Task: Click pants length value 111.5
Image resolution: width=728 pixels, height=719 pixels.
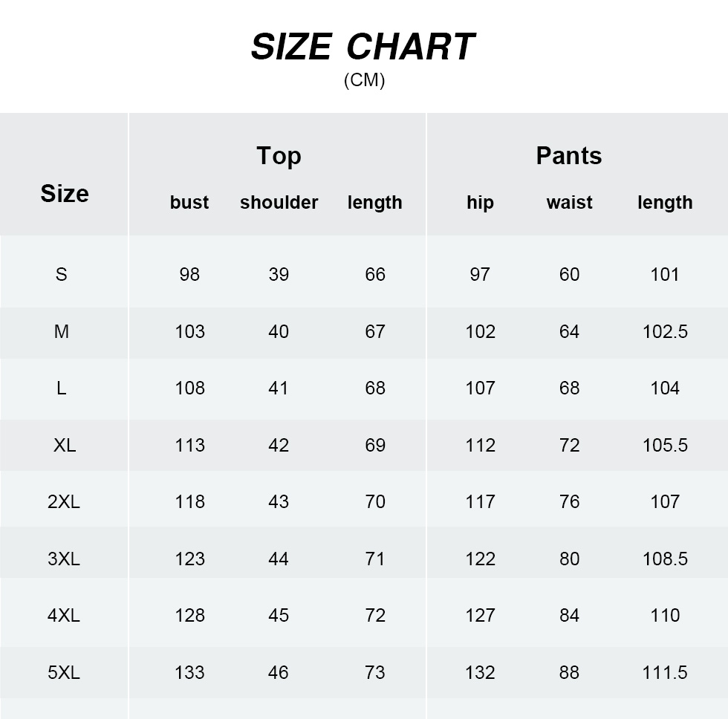Action: pyautogui.click(x=665, y=672)
